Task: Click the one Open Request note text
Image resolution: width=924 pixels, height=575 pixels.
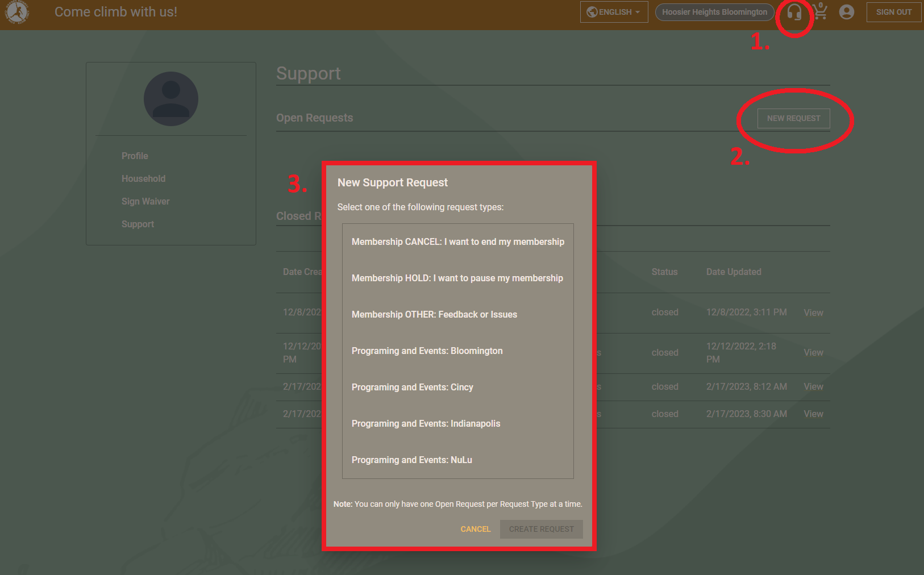Action: click(457, 504)
